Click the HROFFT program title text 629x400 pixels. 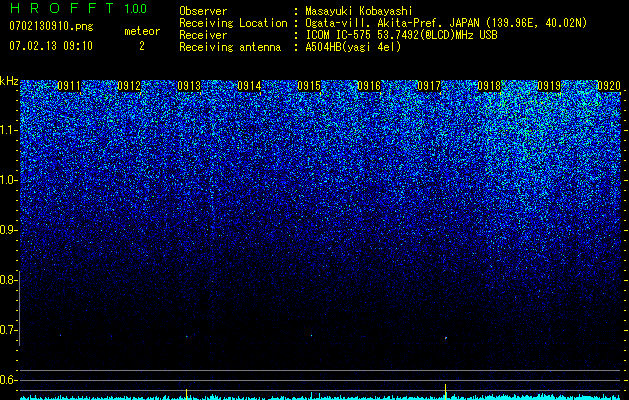[x=62, y=8]
